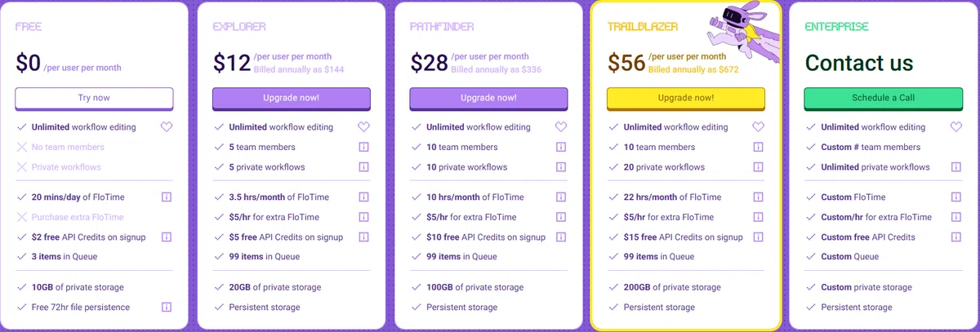
Task: Open info icon for Free 72hr file persistence
Action: click(167, 308)
